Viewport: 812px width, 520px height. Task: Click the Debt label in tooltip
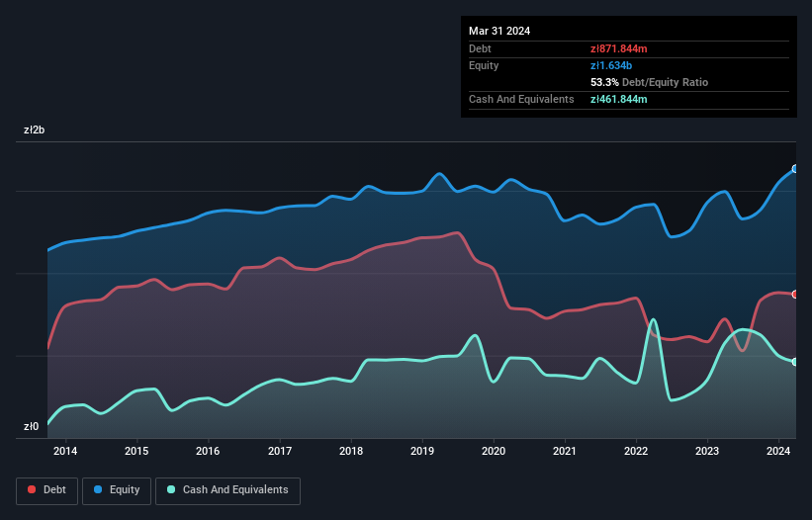click(x=480, y=48)
